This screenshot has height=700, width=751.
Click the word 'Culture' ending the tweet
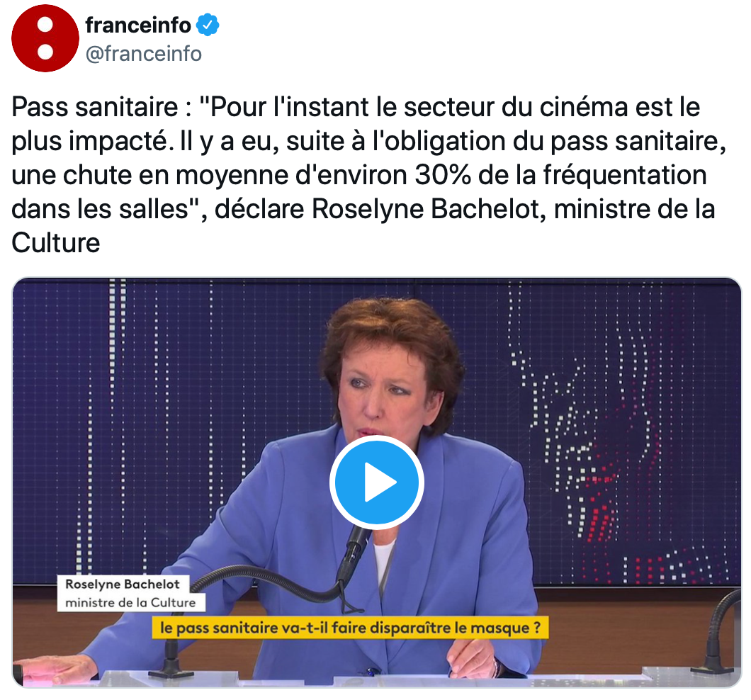click(x=56, y=243)
